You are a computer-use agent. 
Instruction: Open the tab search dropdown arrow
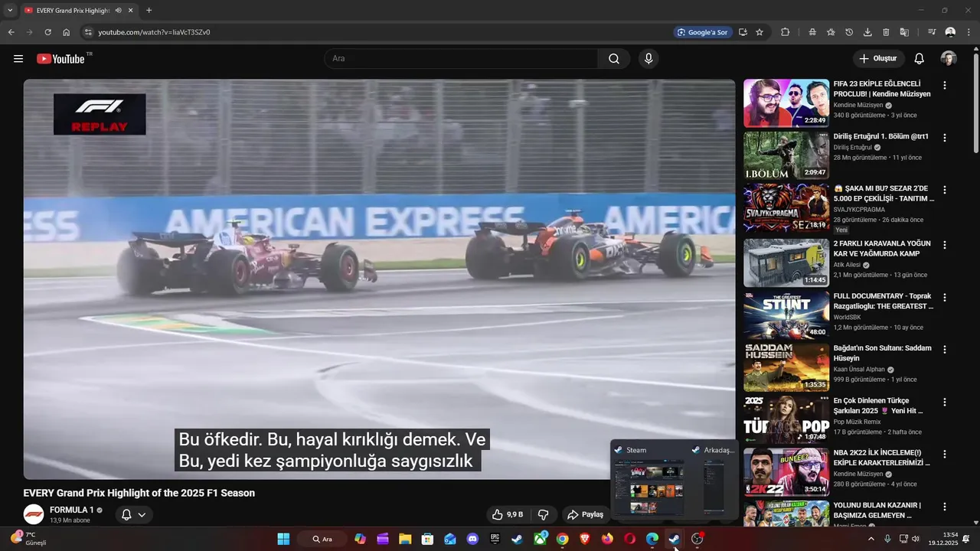click(x=10, y=11)
